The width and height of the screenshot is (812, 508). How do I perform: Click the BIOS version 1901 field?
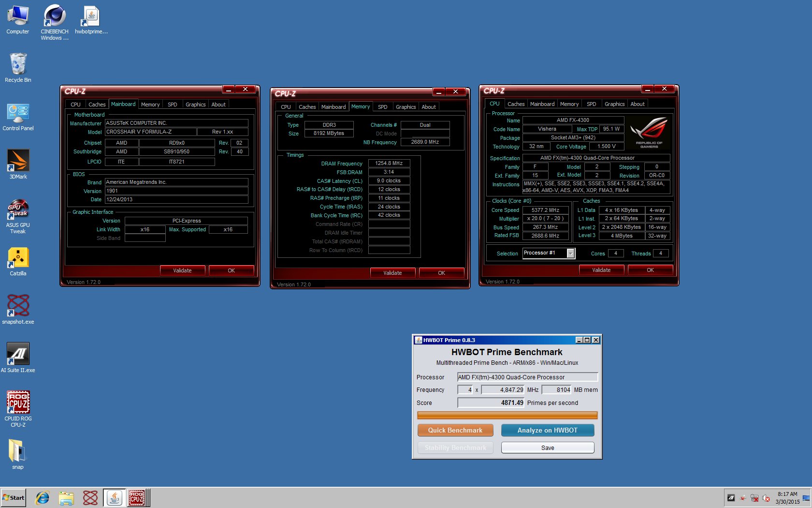point(176,191)
